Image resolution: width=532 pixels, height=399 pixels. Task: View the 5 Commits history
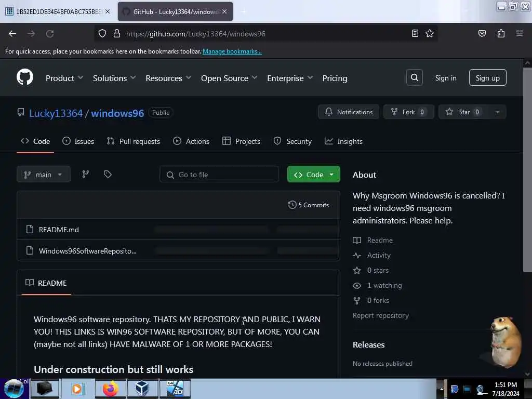click(309, 205)
